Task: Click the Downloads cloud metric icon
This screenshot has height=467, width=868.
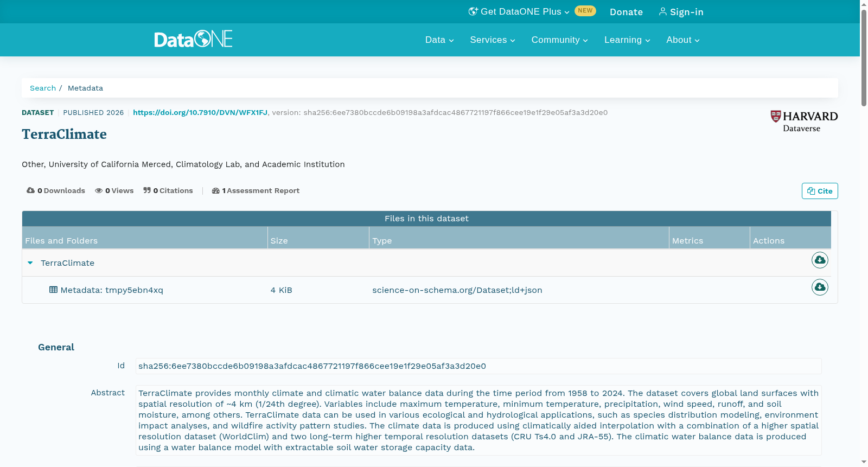Action: (x=30, y=190)
